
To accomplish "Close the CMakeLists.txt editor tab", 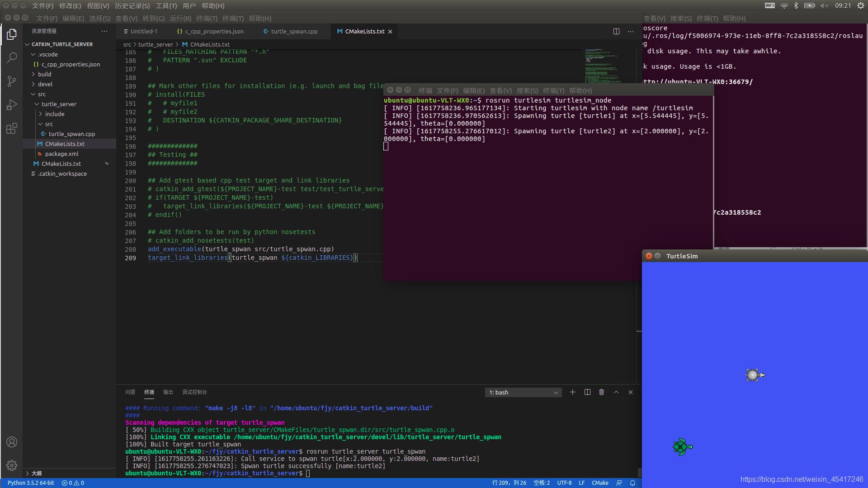I will [x=390, y=32].
